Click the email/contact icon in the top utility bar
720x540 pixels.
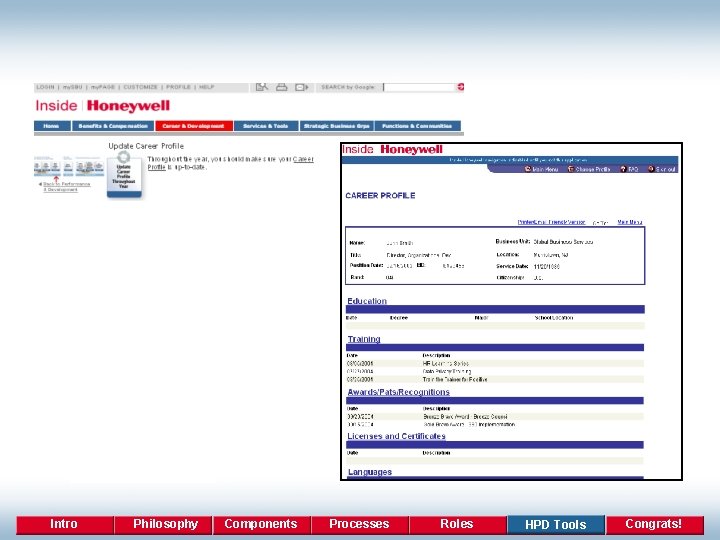[x=262, y=87]
